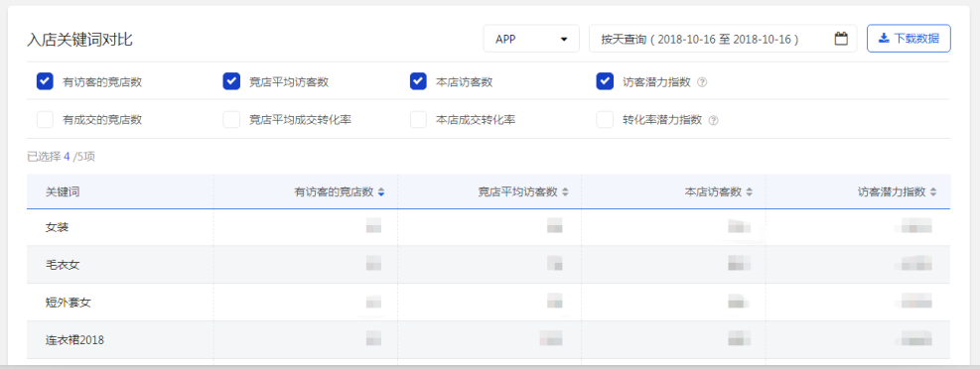Tick the 转化率潜力指数 checkbox
Viewport: 980px width, 369px height.
[x=605, y=119]
